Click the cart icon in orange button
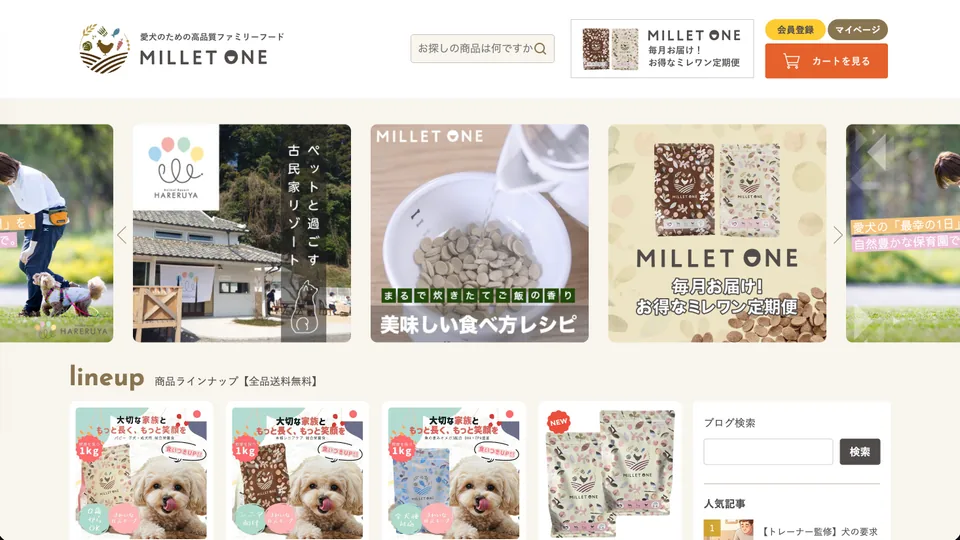 tap(792, 61)
